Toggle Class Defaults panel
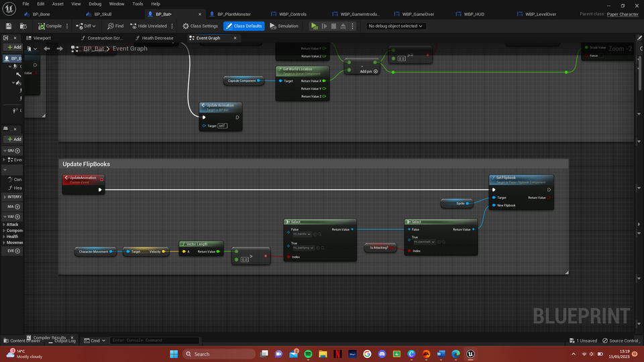The height and width of the screenshot is (362, 644). tap(244, 26)
